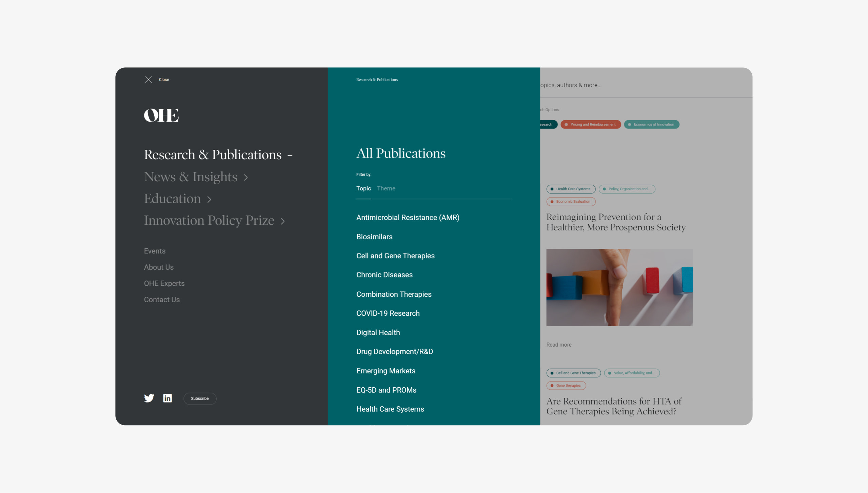This screenshot has width=868, height=493.
Task: Open Cell and Gene Therapies topic
Action: pos(395,256)
